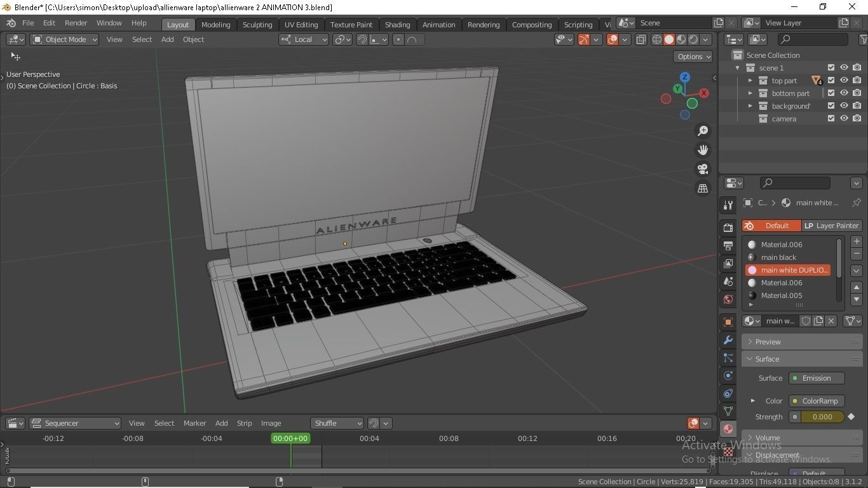Click the Default button

(771, 226)
